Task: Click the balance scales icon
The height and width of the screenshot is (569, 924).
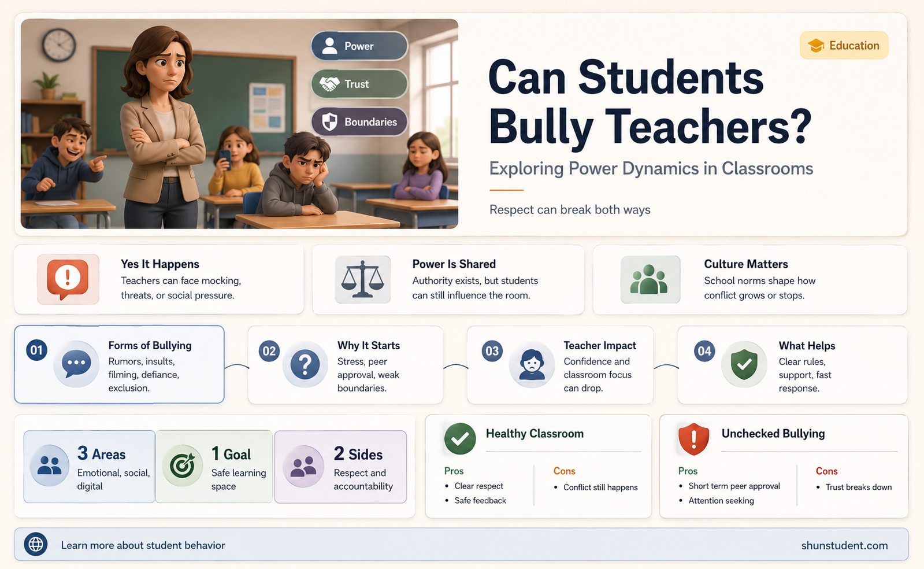Action: (362, 279)
